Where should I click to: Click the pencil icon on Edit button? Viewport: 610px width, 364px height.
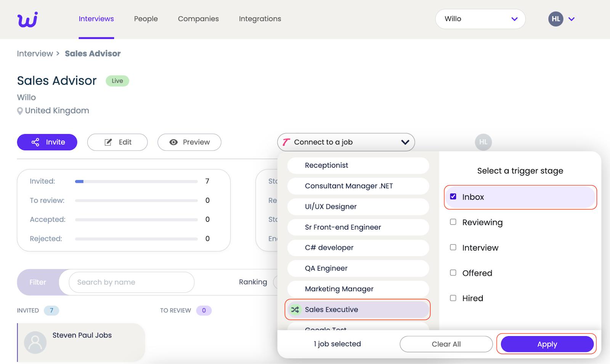(108, 142)
